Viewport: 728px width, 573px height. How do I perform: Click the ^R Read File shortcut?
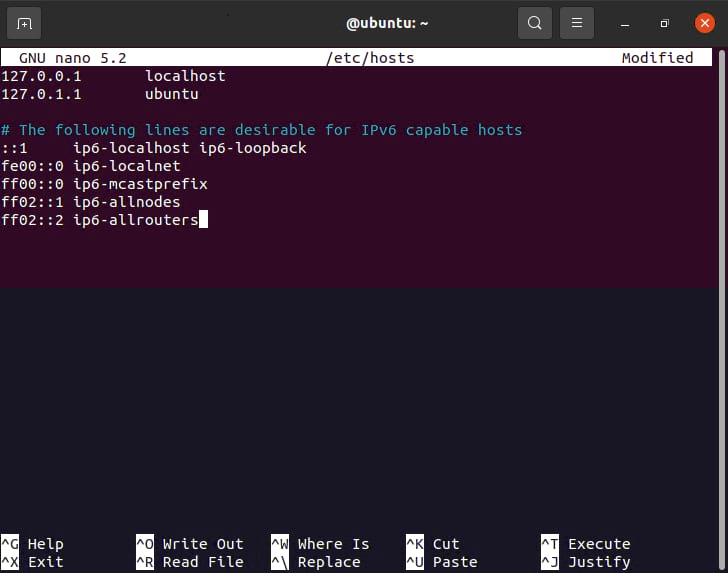point(190,562)
